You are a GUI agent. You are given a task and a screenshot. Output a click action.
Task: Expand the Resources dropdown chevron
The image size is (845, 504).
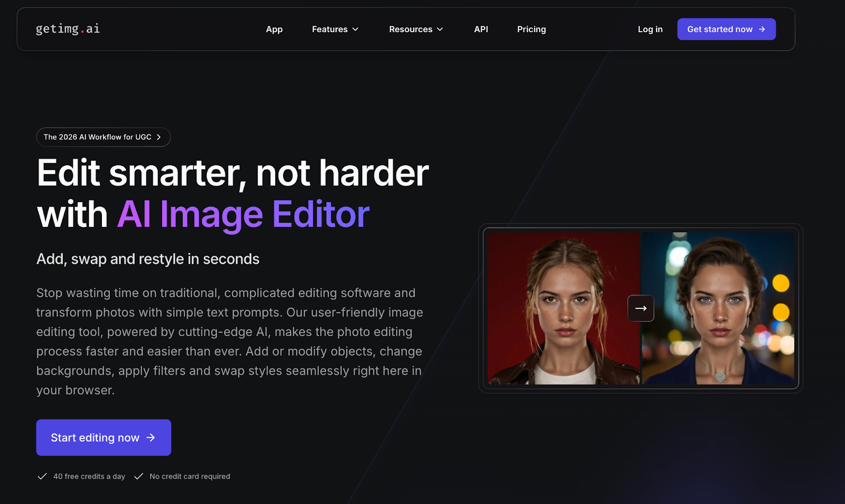pyautogui.click(x=440, y=30)
